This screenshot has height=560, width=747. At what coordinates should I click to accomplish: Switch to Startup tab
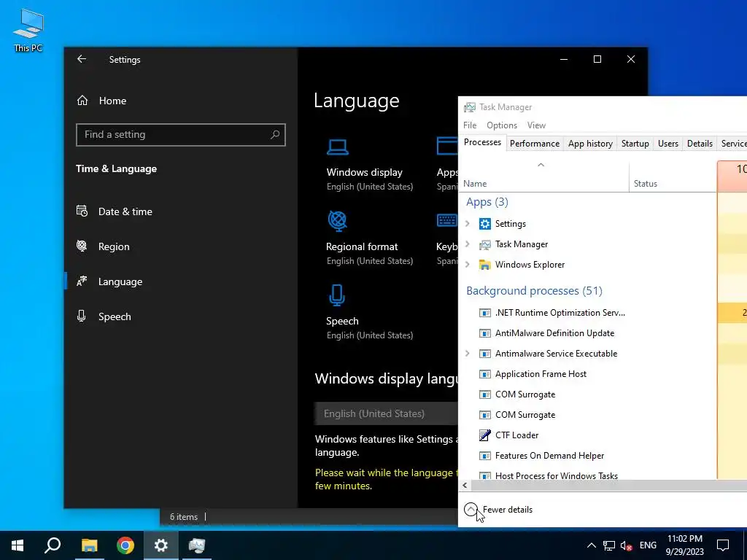[x=635, y=144]
